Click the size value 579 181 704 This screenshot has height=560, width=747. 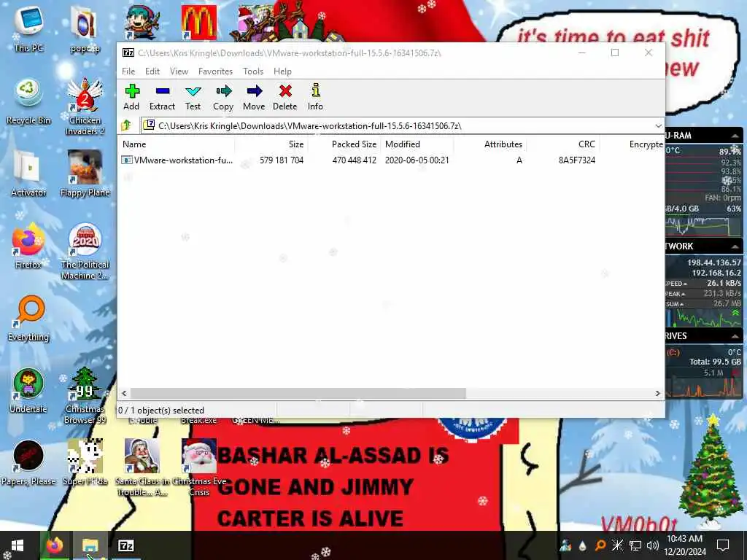pyautogui.click(x=282, y=160)
